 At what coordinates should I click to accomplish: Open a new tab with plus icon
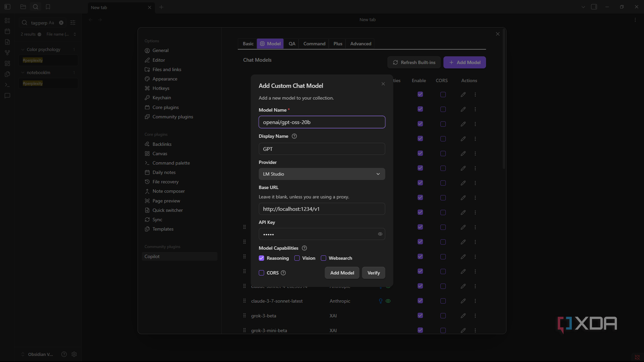(x=161, y=7)
